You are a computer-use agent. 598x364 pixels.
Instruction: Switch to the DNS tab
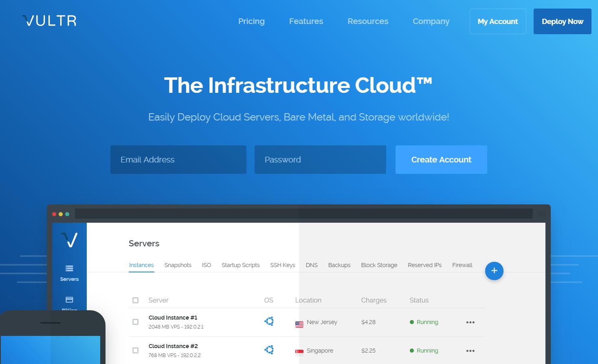point(312,265)
